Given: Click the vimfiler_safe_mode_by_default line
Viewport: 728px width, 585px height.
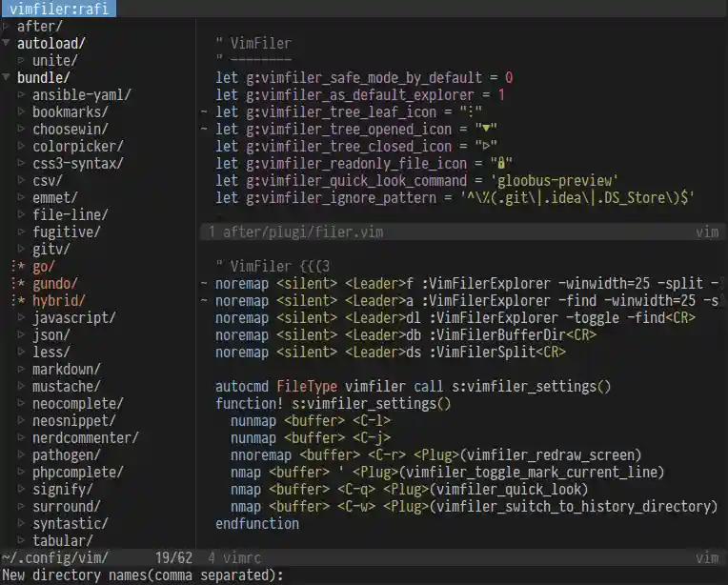Looking at the screenshot, I should tap(364, 77).
